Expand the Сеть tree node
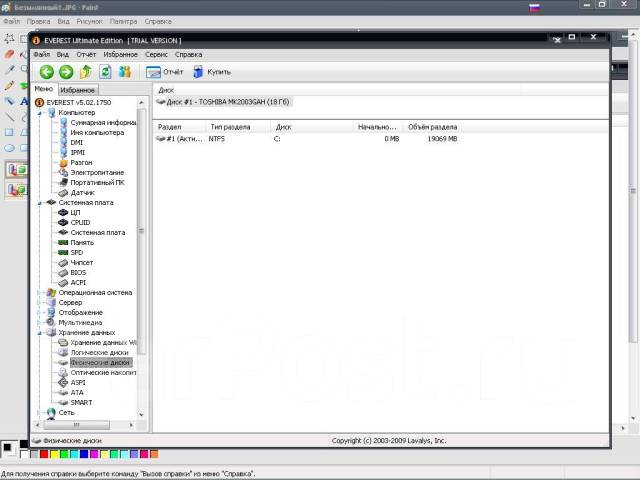The height and width of the screenshot is (480, 640). [40, 412]
